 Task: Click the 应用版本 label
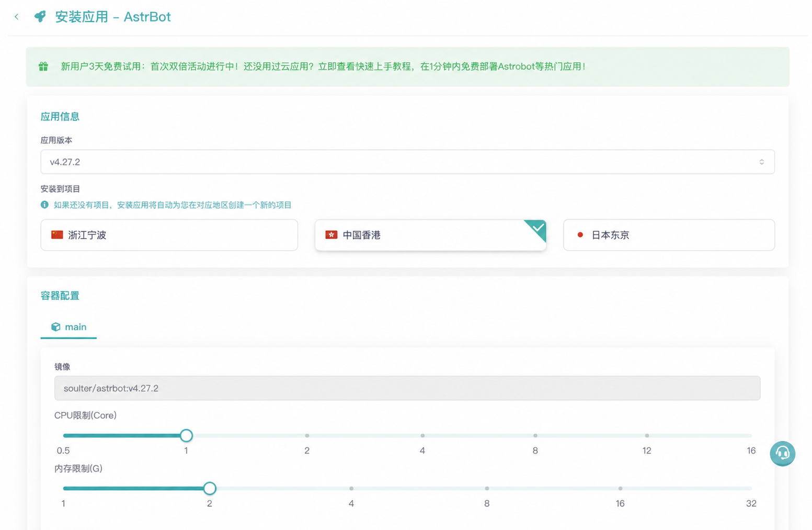point(56,140)
